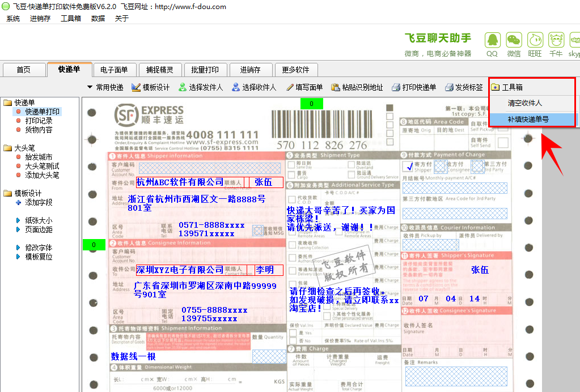Click the recipient contact field 李明
This screenshot has height=392, width=580.
point(269,270)
